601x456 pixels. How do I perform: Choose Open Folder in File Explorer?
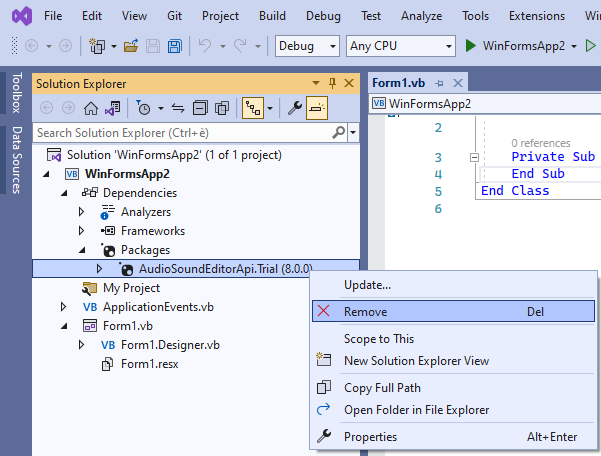pyautogui.click(x=416, y=409)
